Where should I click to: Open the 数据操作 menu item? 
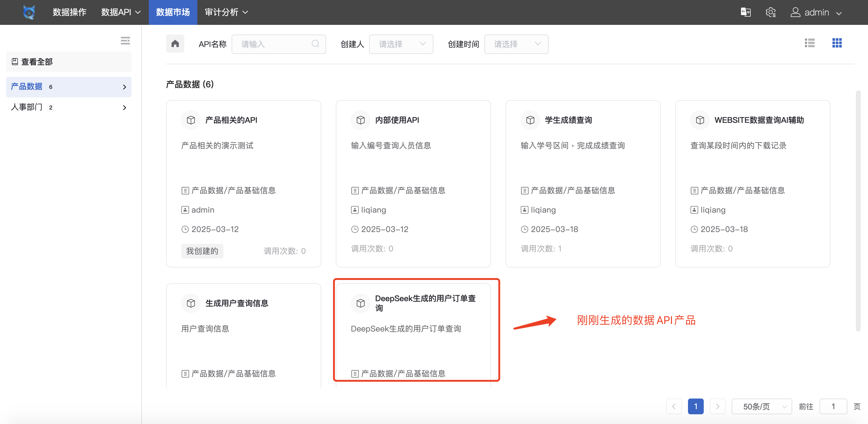(x=69, y=12)
